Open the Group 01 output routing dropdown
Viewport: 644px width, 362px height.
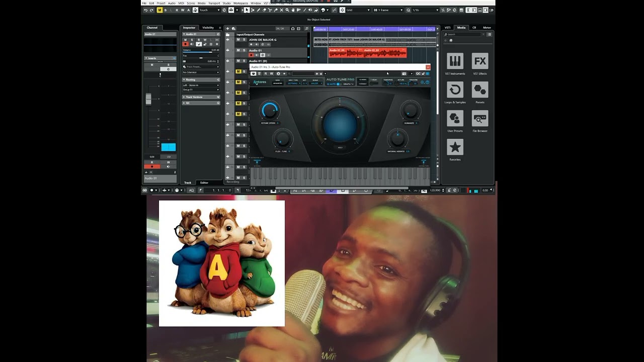pos(201,89)
